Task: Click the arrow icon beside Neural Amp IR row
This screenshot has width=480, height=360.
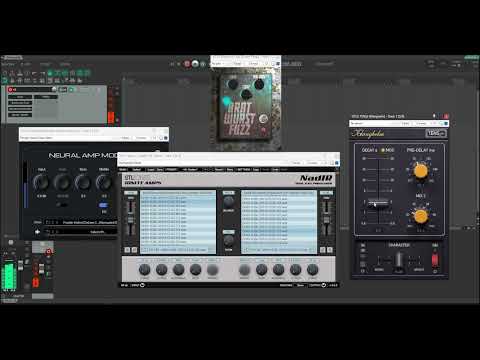Action: click(37, 232)
